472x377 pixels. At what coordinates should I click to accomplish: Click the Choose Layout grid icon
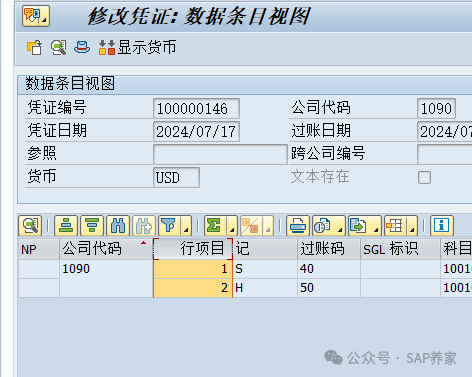395,226
